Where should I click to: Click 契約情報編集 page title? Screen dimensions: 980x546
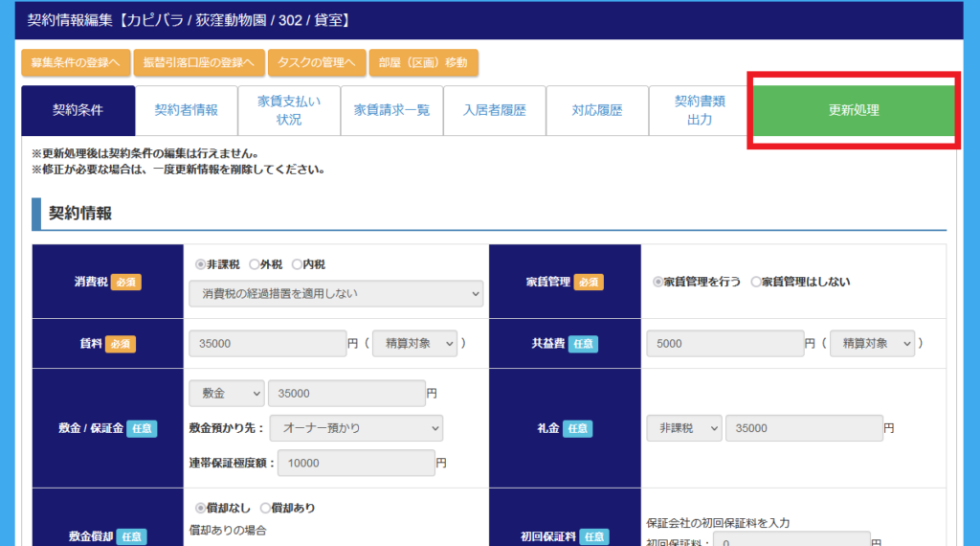(x=190, y=21)
